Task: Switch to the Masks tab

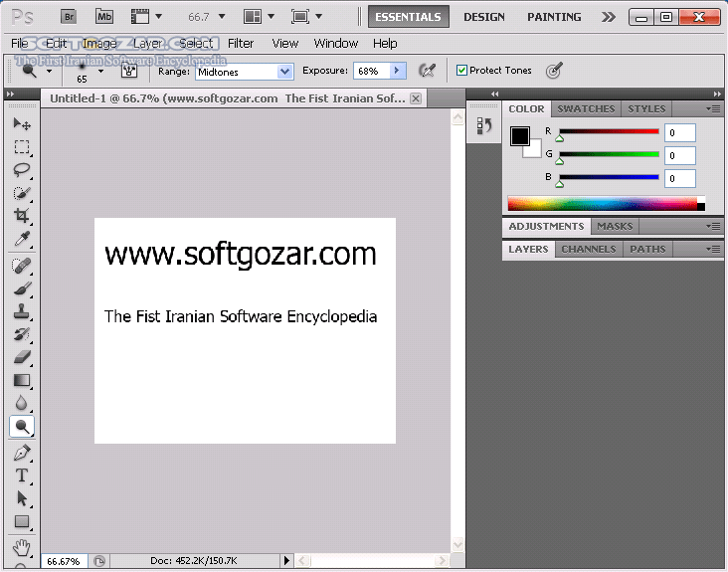Action: pos(615,226)
